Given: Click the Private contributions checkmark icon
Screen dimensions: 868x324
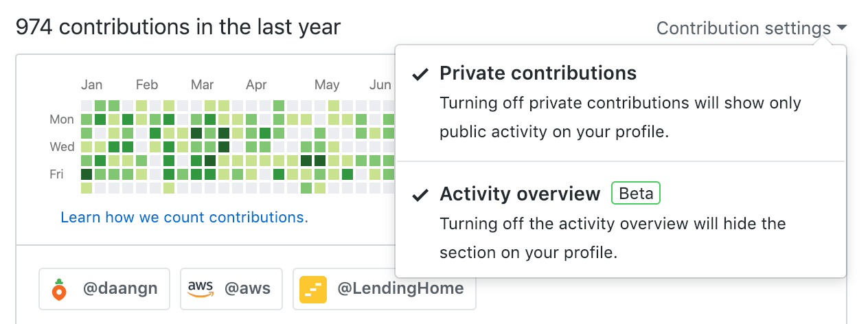Looking at the screenshot, I should coord(420,73).
